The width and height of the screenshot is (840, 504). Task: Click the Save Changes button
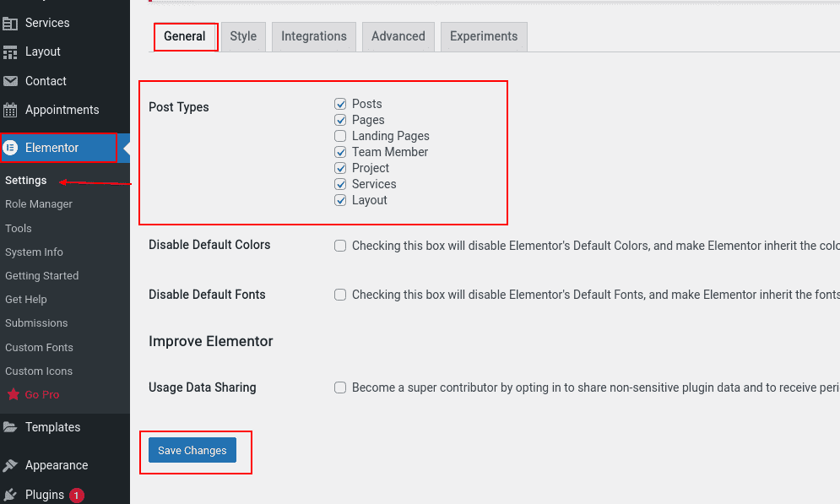click(x=192, y=451)
